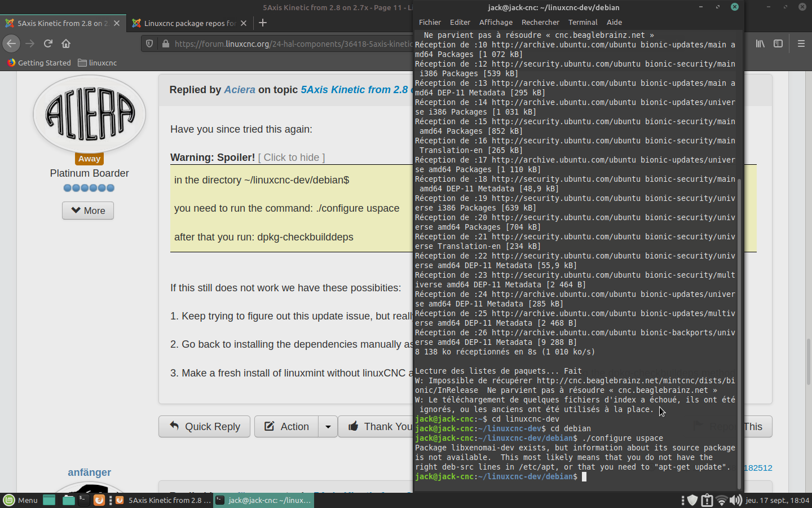Open Linux Mint Menu button
The width and height of the screenshot is (812, 508).
20,500
